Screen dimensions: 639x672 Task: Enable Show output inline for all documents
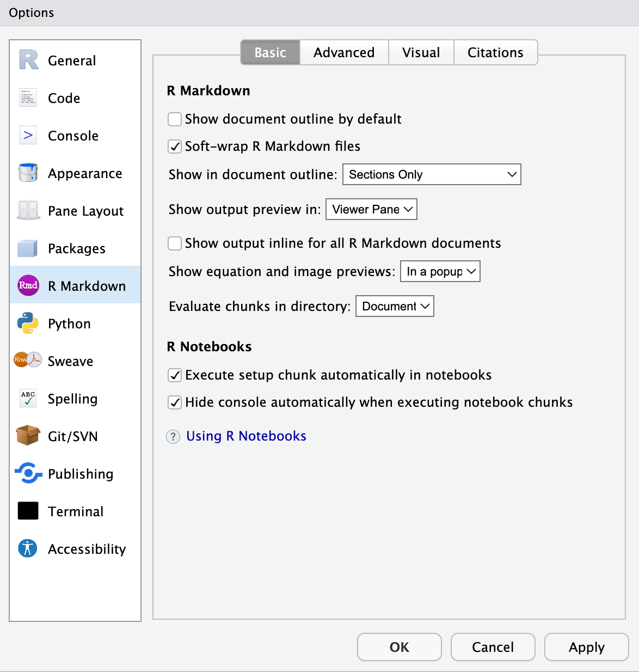(175, 243)
